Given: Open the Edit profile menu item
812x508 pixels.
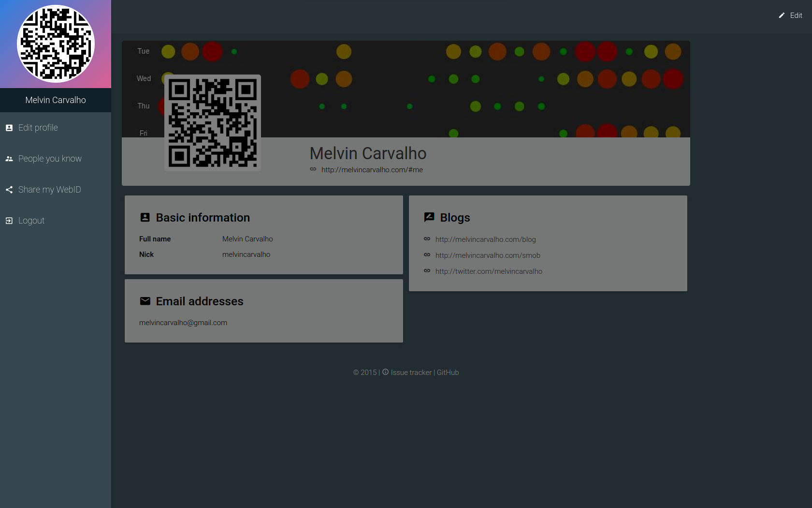Looking at the screenshot, I should point(38,128).
